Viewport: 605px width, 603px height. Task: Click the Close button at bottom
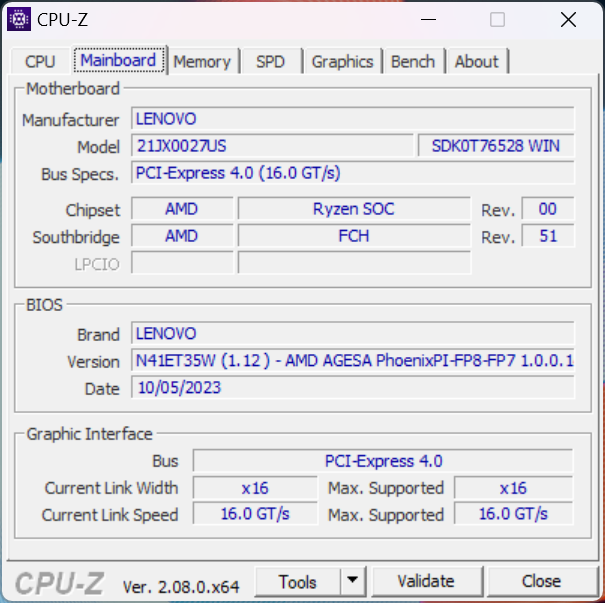(x=542, y=581)
